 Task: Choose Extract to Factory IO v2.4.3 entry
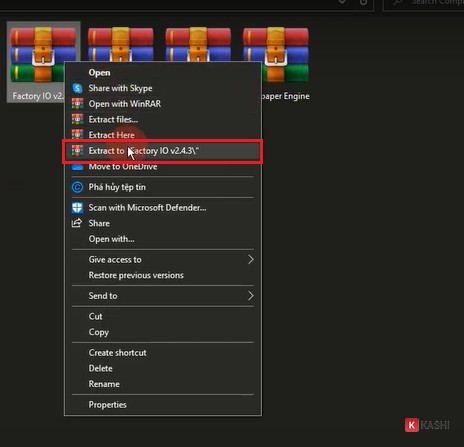click(163, 151)
